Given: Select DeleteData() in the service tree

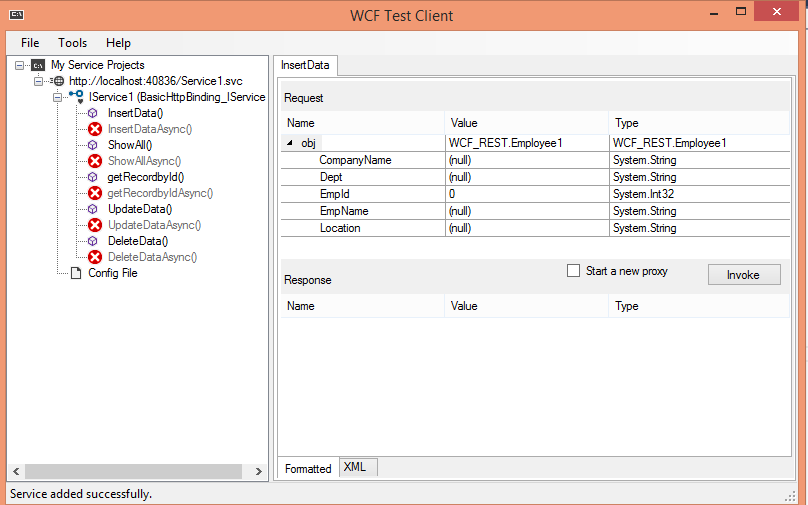Looking at the screenshot, I should 137,241.
